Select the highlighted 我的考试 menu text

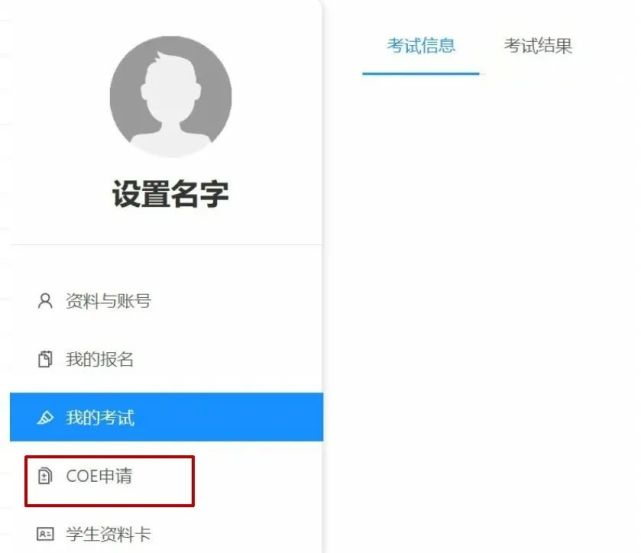(100, 417)
